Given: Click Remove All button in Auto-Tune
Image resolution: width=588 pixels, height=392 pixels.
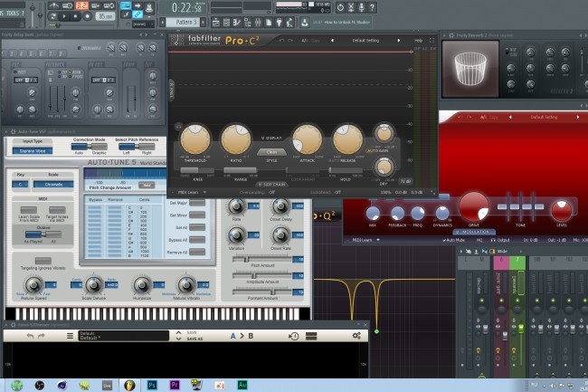Looking at the screenshot, I should click(197, 252).
